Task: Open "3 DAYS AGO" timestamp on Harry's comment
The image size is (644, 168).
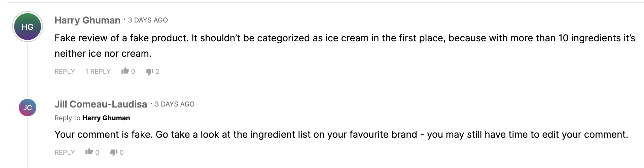Action: coord(148,20)
